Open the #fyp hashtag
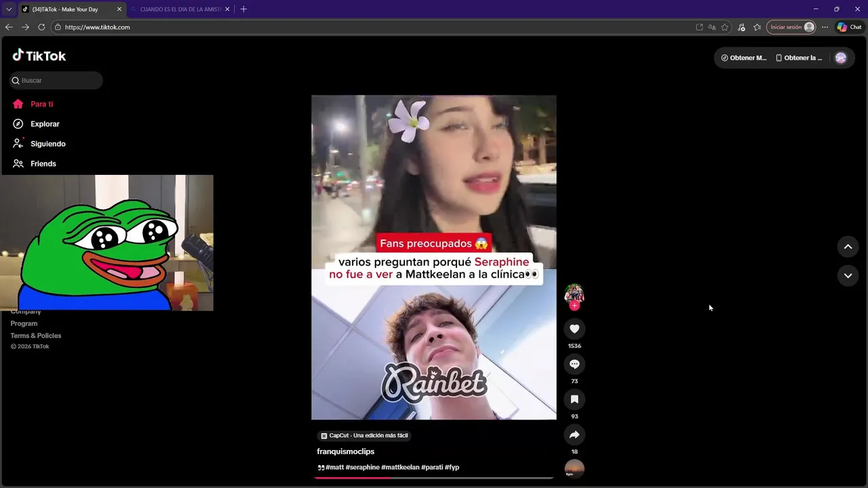 click(x=452, y=468)
